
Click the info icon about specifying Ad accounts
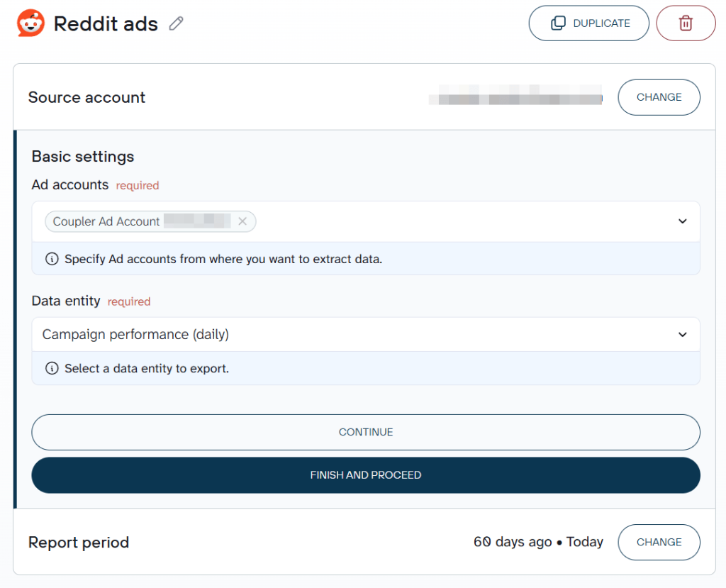tap(52, 259)
